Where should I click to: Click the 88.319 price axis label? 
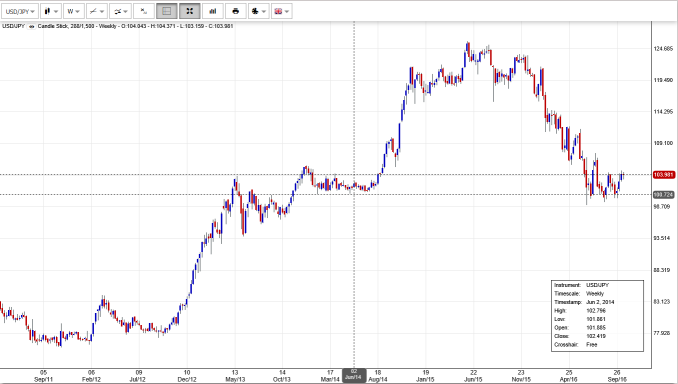[x=662, y=270]
